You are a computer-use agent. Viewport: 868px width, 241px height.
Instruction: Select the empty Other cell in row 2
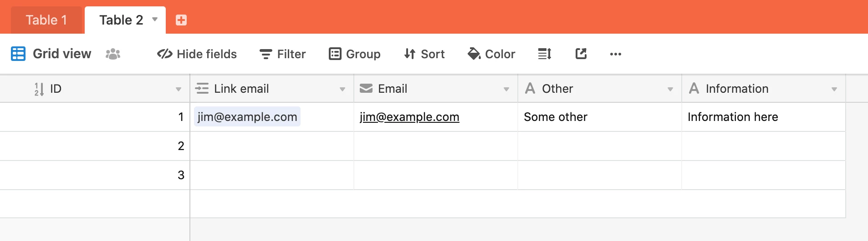pos(600,146)
